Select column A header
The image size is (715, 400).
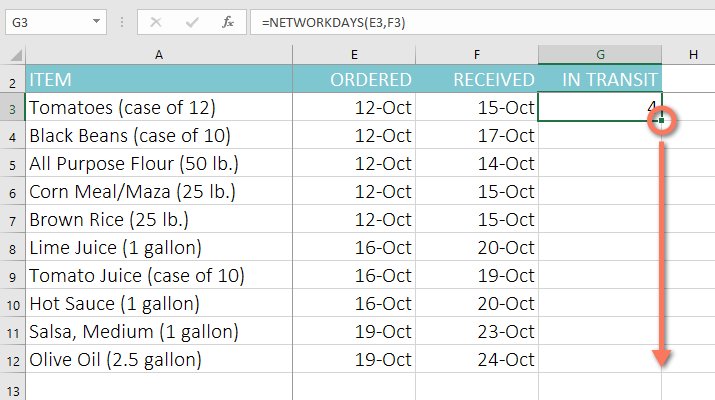159,54
